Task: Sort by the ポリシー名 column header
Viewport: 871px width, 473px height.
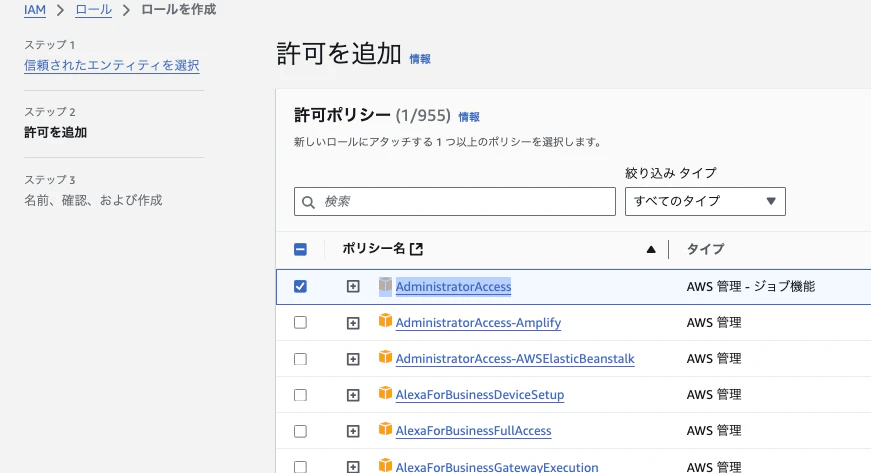Action: [x=374, y=249]
